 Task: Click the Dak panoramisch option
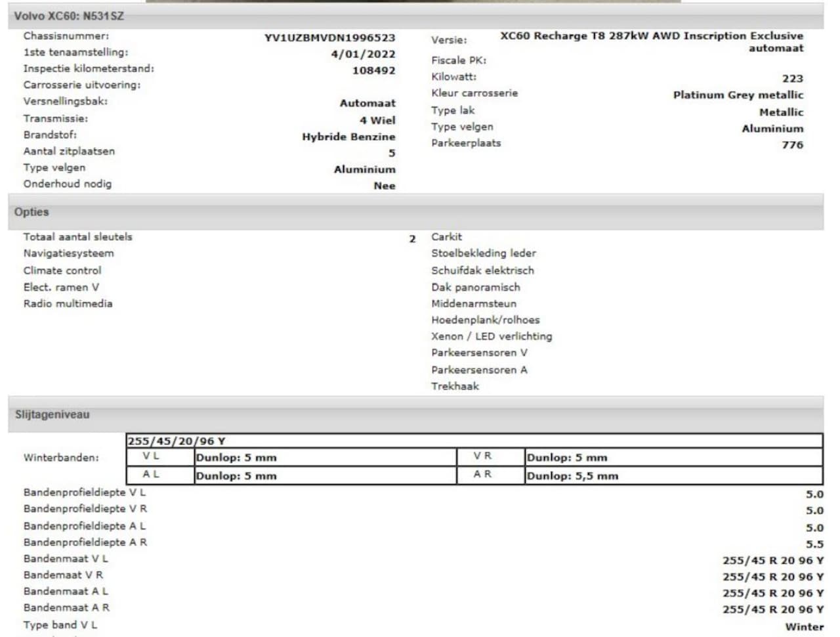(475, 287)
